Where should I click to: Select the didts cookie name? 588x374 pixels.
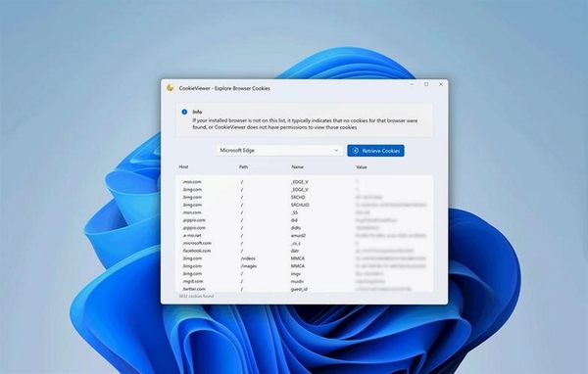(x=296, y=228)
